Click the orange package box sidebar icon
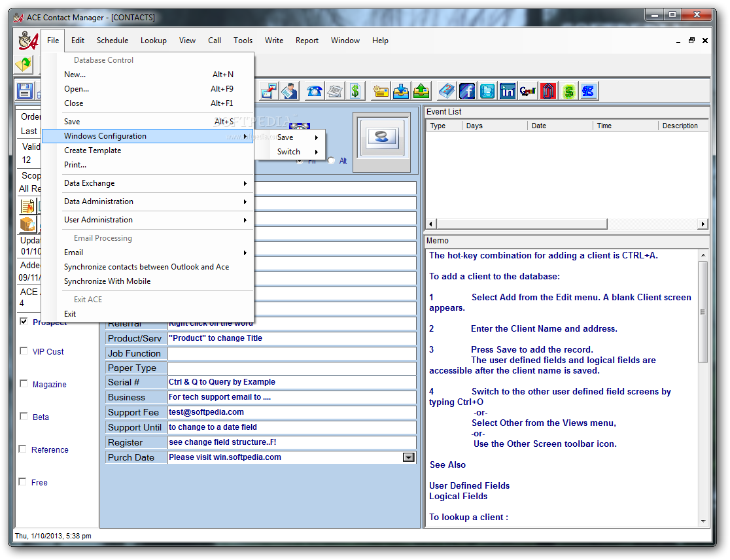 coord(27,224)
